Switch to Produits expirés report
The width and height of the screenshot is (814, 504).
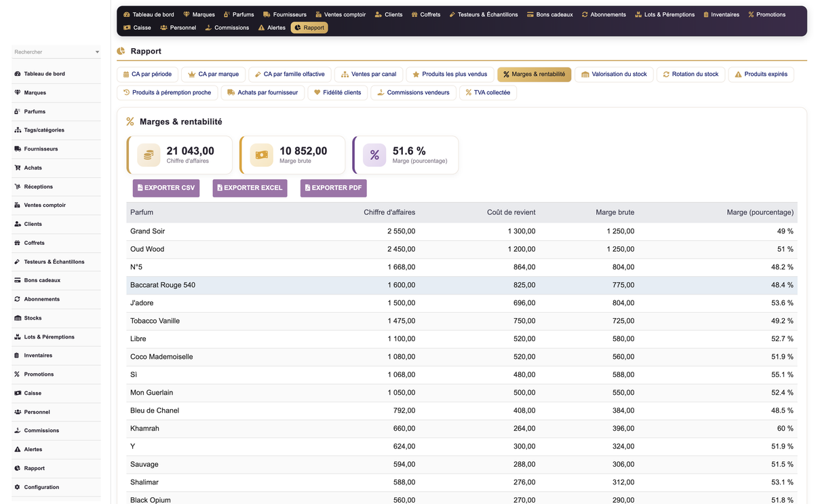(761, 74)
